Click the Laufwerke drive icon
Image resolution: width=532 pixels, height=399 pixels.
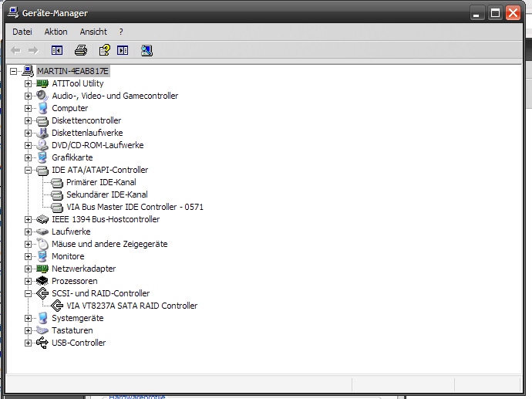(x=42, y=232)
